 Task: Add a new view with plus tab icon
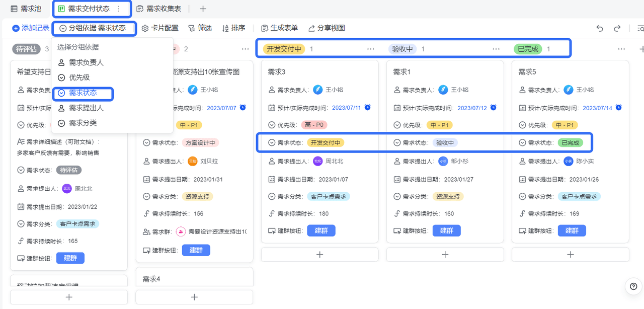coord(203,9)
